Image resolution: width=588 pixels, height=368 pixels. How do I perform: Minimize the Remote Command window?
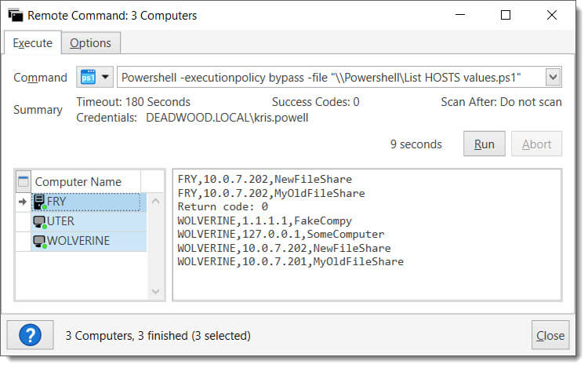pos(460,15)
